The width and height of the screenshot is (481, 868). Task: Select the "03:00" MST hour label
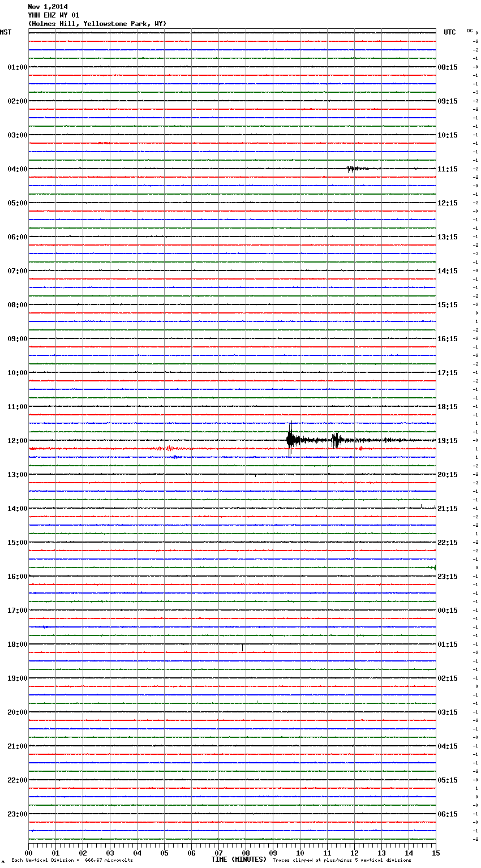click(18, 135)
